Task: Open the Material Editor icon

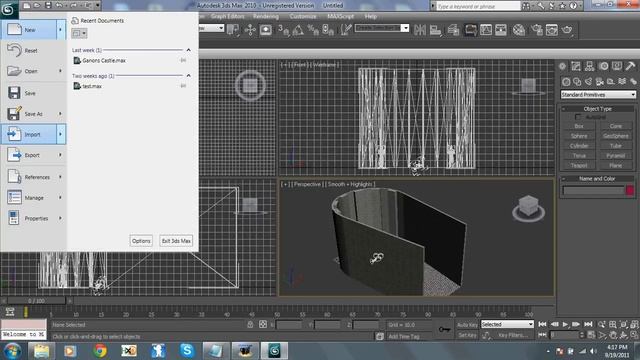Action: click(x=519, y=30)
